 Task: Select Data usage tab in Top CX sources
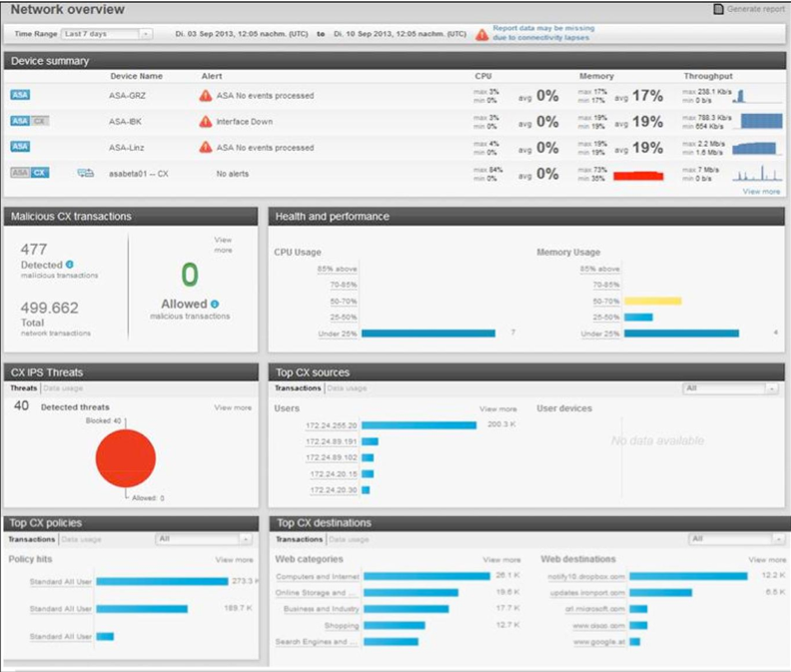click(347, 388)
